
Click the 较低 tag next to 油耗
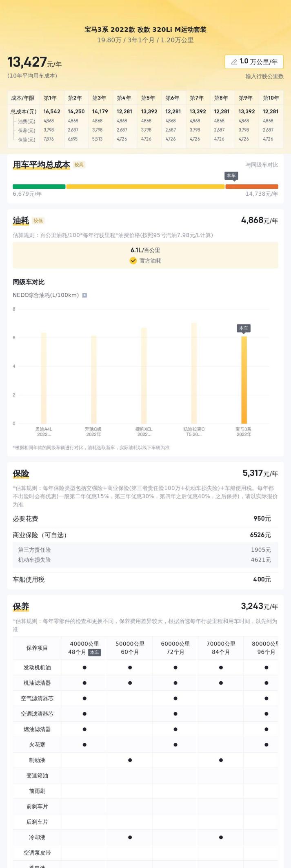point(38,221)
